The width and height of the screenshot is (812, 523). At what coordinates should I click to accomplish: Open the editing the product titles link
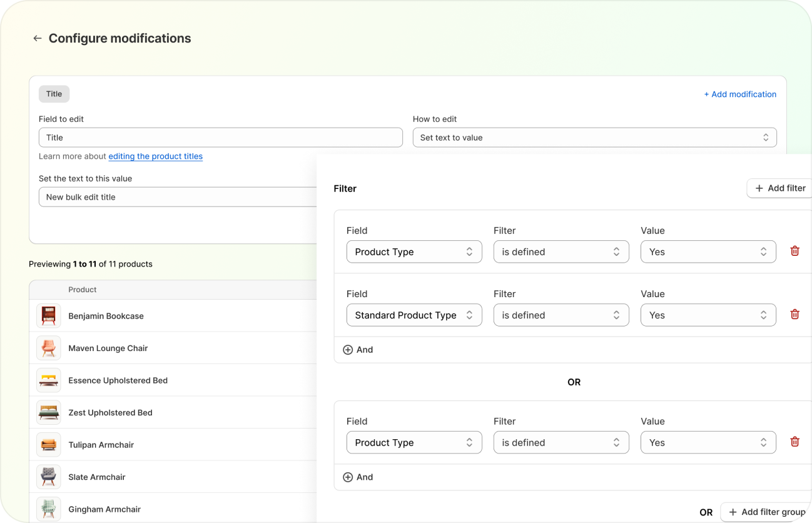[x=156, y=156]
